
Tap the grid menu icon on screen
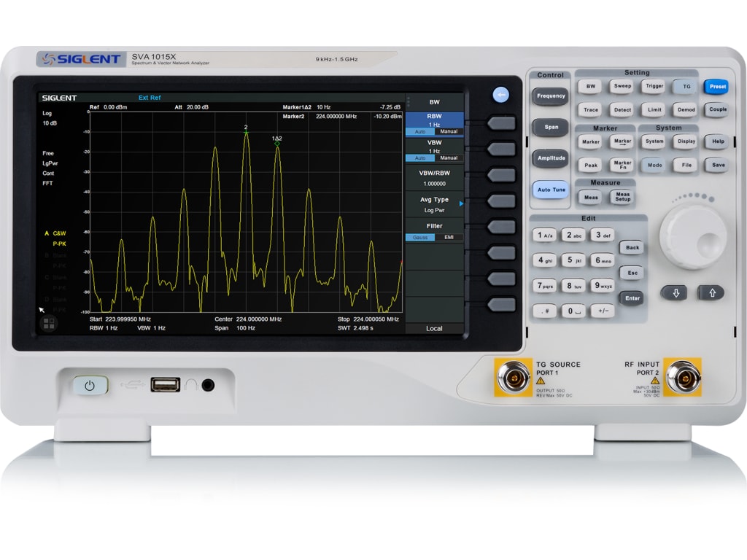(49, 322)
